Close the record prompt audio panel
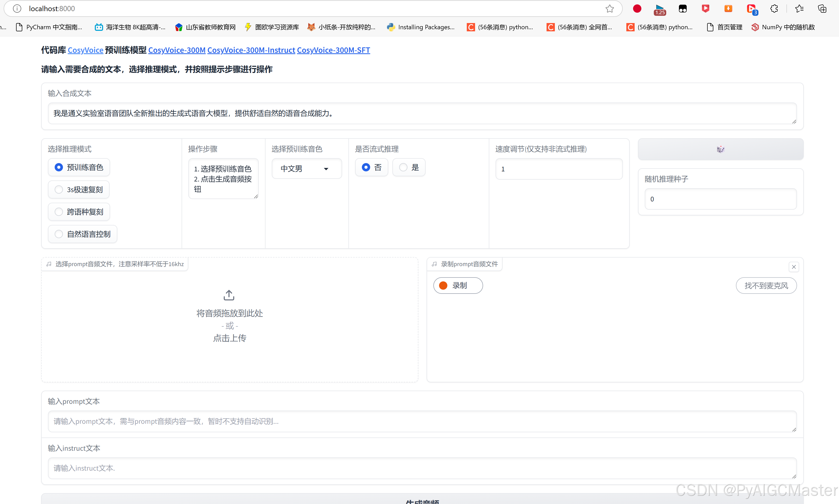The height and width of the screenshot is (504, 839). [793, 267]
